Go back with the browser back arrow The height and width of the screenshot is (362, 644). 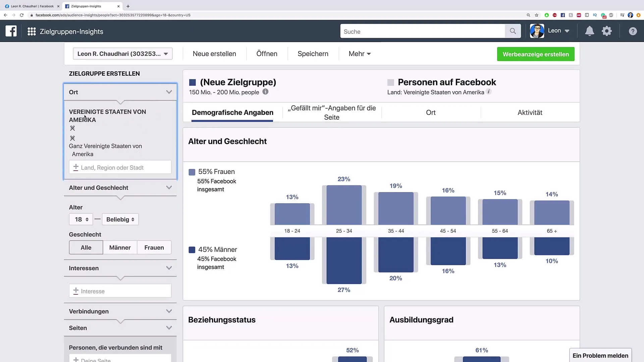tap(5, 15)
